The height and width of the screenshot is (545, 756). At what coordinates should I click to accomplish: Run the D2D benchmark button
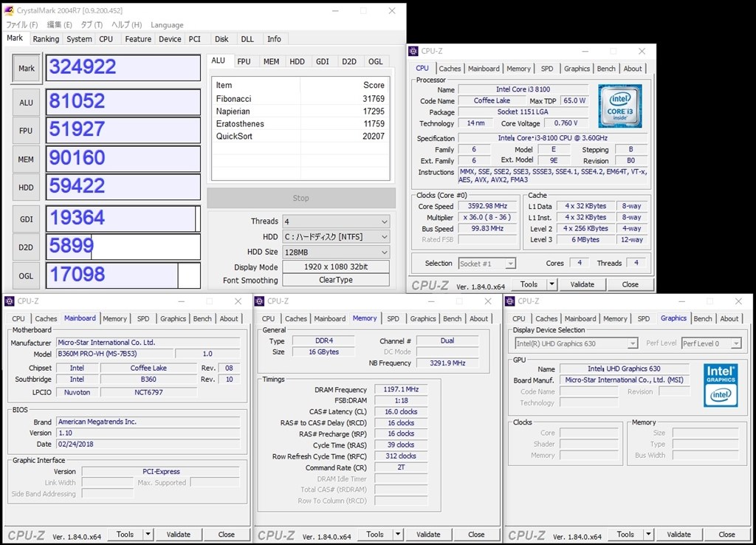(x=26, y=247)
